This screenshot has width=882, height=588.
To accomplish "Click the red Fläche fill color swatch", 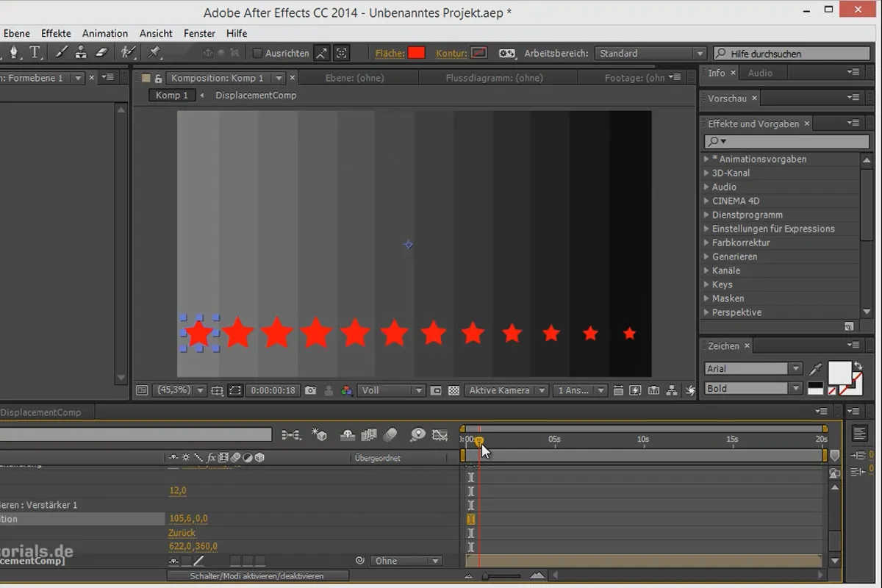I will pyautogui.click(x=417, y=53).
